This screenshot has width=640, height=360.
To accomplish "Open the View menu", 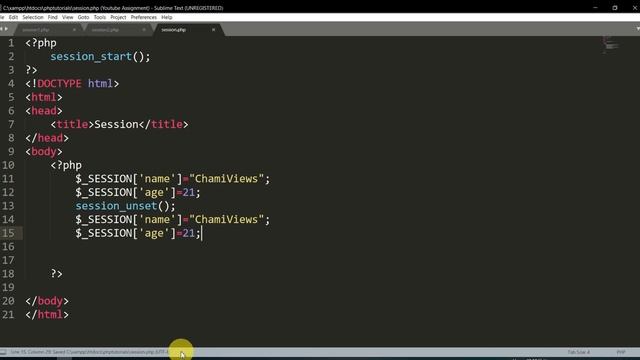I will 67,17.
